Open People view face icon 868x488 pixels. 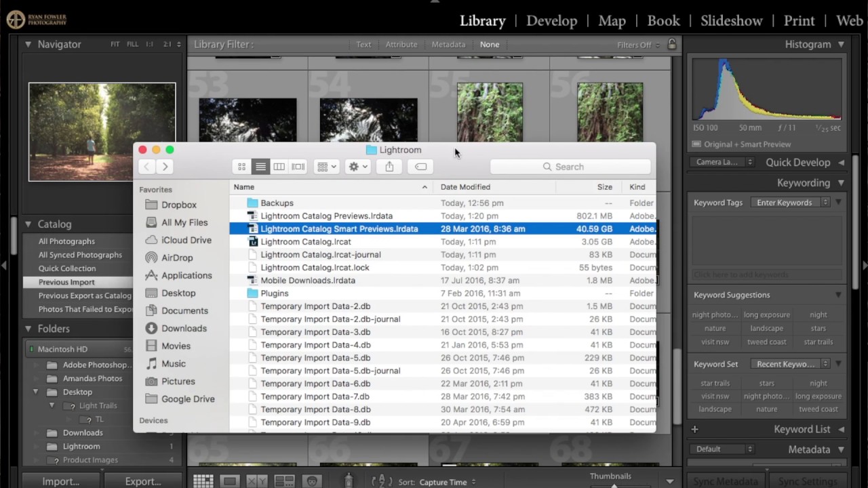[x=312, y=481]
